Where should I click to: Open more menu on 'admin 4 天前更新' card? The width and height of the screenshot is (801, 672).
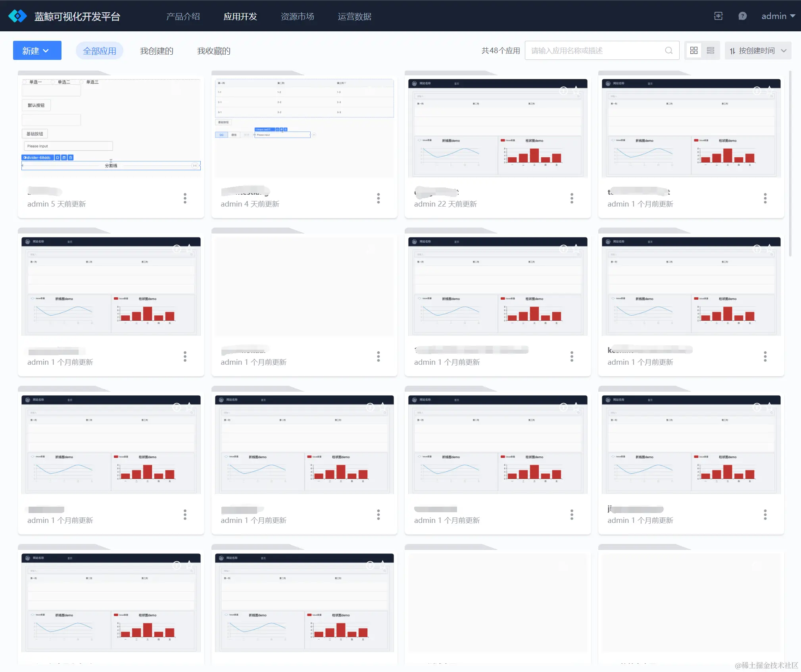(x=378, y=198)
